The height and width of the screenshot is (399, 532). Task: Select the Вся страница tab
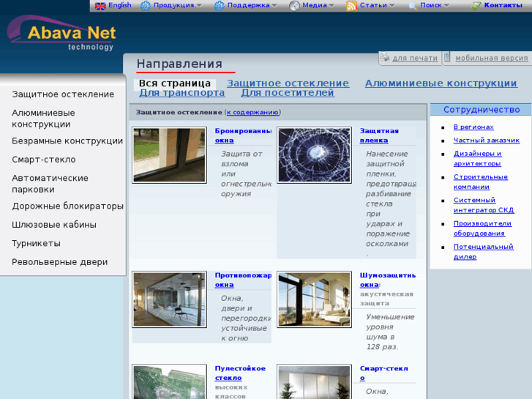(175, 83)
